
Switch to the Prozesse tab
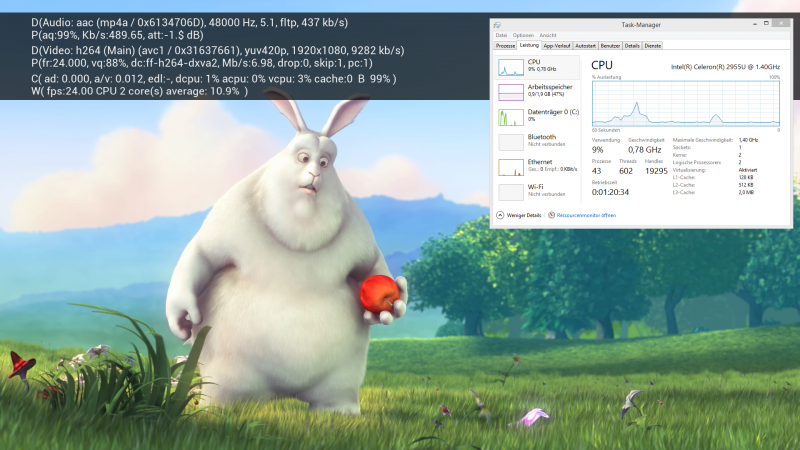click(505, 46)
